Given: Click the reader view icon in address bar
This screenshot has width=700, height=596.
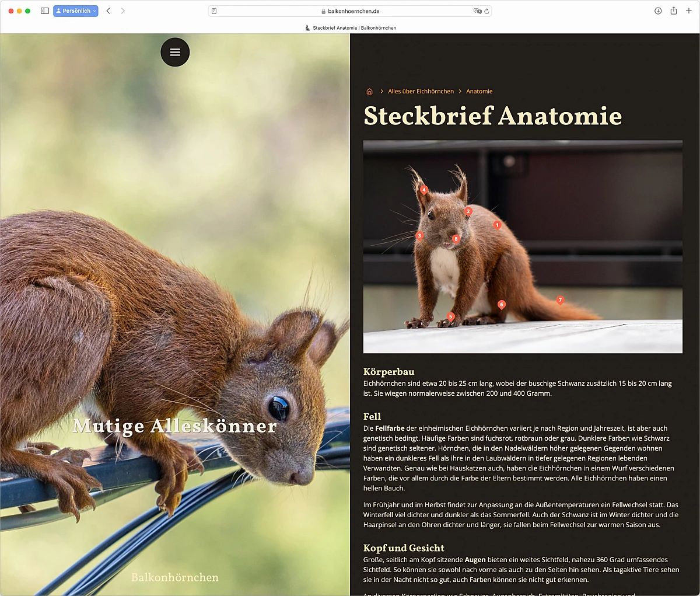Looking at the screenshot, I should 214,11.
